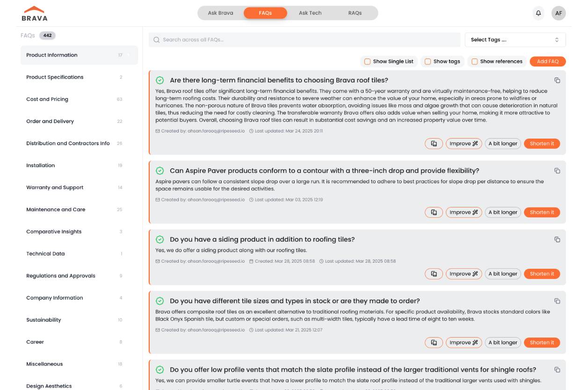This screenshot has width=588, height=390.
Task: Click Shorten it on financial benefits FAQ
Action: tap(542, 144)
